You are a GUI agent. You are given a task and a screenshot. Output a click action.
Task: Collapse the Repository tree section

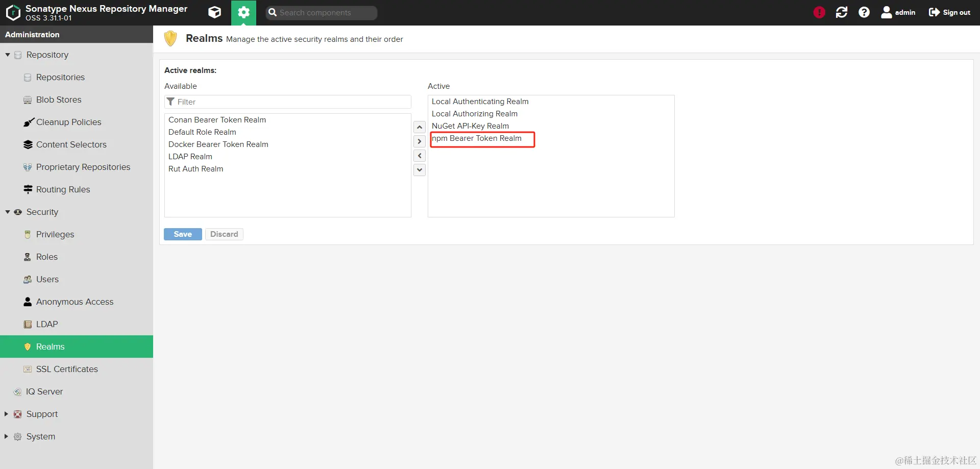[x=8, y=55]
